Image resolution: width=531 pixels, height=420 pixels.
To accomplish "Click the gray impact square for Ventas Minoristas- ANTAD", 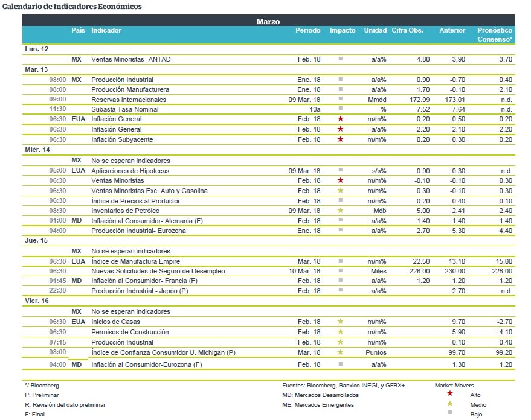I will (340, 59).
